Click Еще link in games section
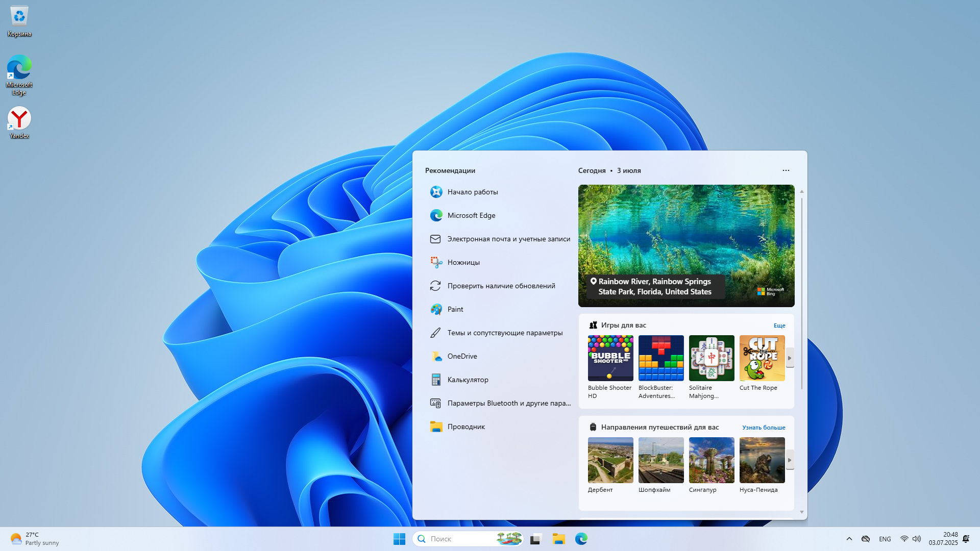 [779, 325]
